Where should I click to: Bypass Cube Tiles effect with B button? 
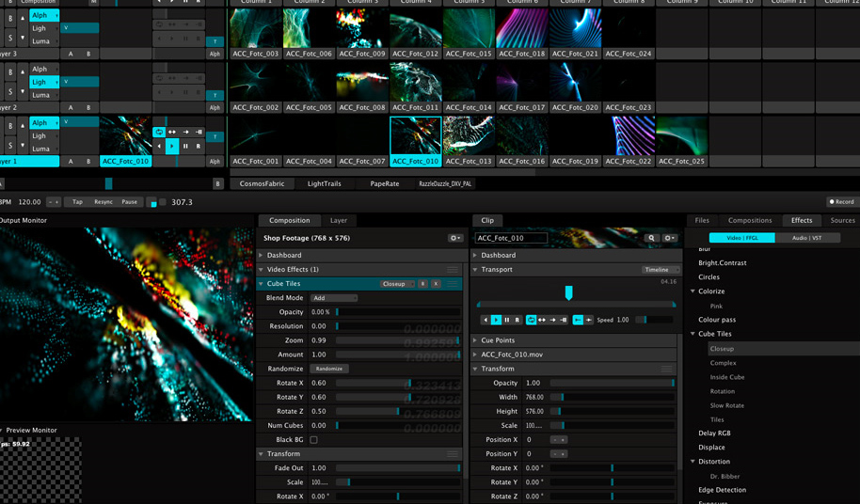point(422,284)
